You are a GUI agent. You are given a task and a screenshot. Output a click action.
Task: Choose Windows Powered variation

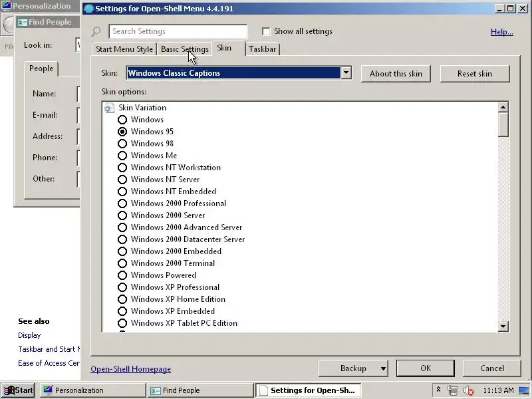point(122,275)
